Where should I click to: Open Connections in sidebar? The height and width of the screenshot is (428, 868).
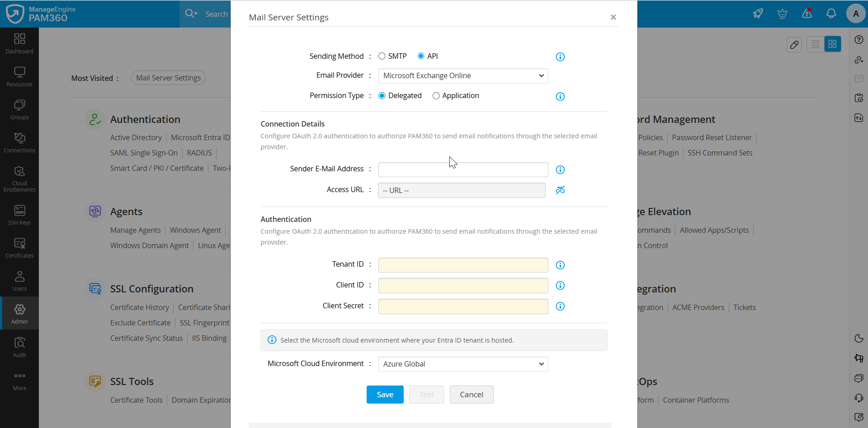(x=19, y=143)
